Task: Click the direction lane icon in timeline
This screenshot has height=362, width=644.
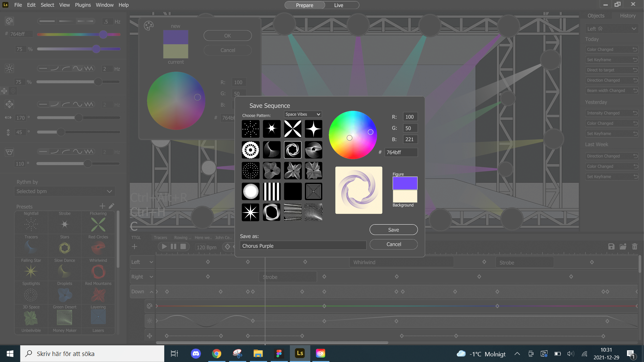Action: coord(149,336)
